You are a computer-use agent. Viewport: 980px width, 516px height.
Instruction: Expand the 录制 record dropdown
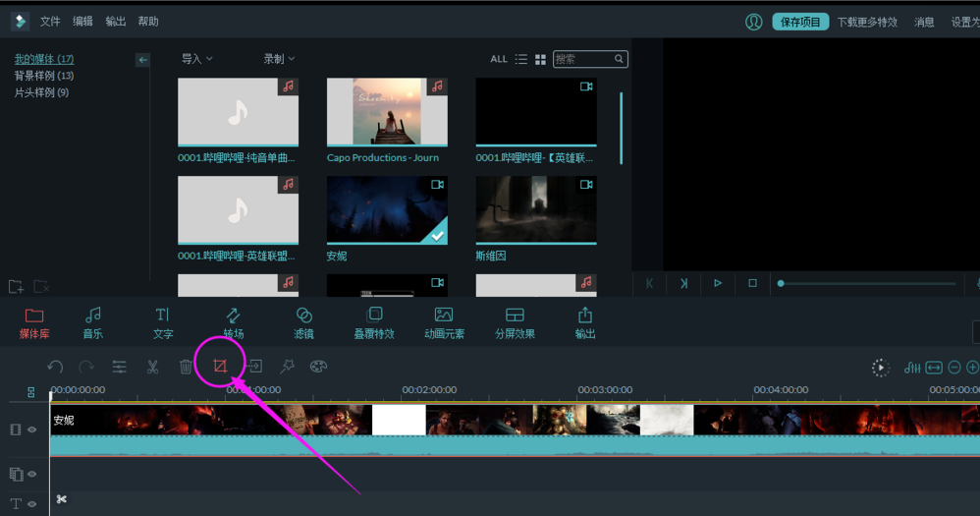point(279,59)
